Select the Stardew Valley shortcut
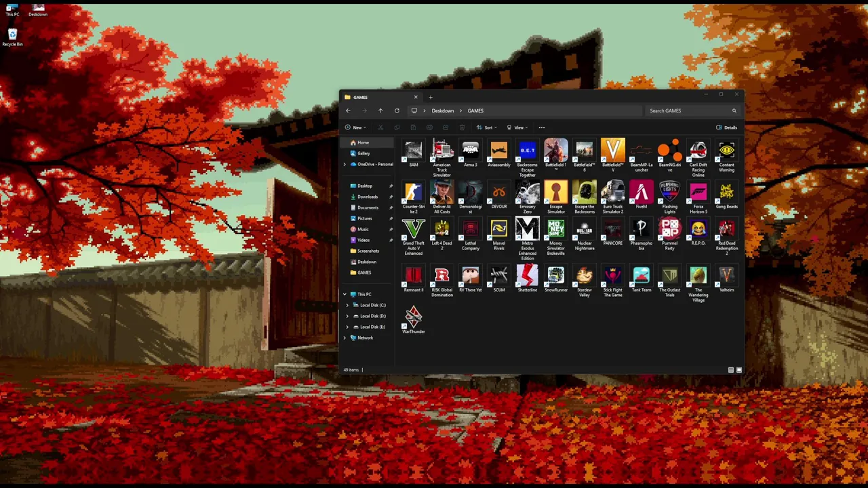Viewport: 868px width, 488px height. tap(585, 281)
